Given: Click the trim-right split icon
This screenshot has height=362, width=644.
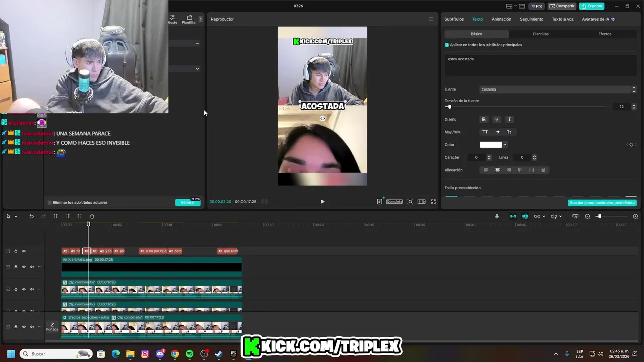Looking at the screenshot, I should click(x=79, y=216).
